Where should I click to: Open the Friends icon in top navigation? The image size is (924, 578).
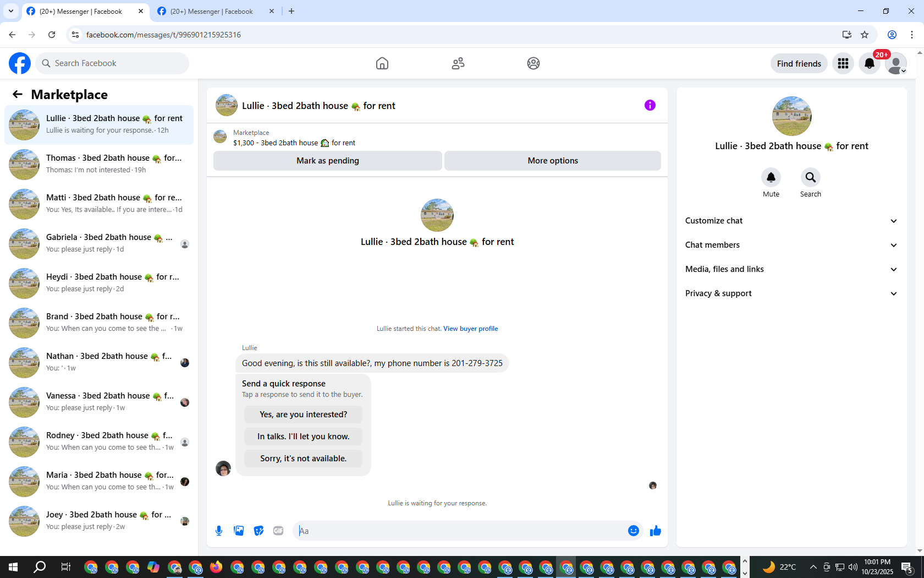(x=458, y=63)
